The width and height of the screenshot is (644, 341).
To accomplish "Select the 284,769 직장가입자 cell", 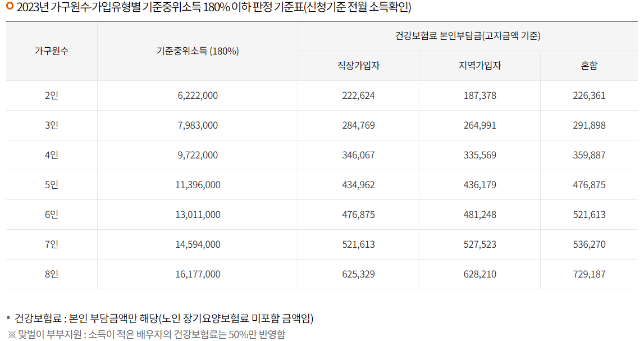I will [x=359, y=125].
